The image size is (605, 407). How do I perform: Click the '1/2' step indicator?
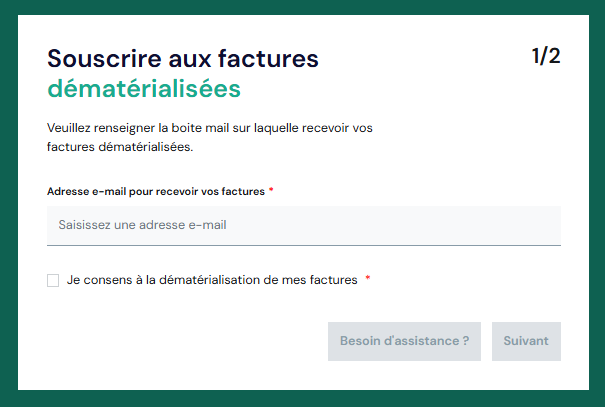(546, 56)
